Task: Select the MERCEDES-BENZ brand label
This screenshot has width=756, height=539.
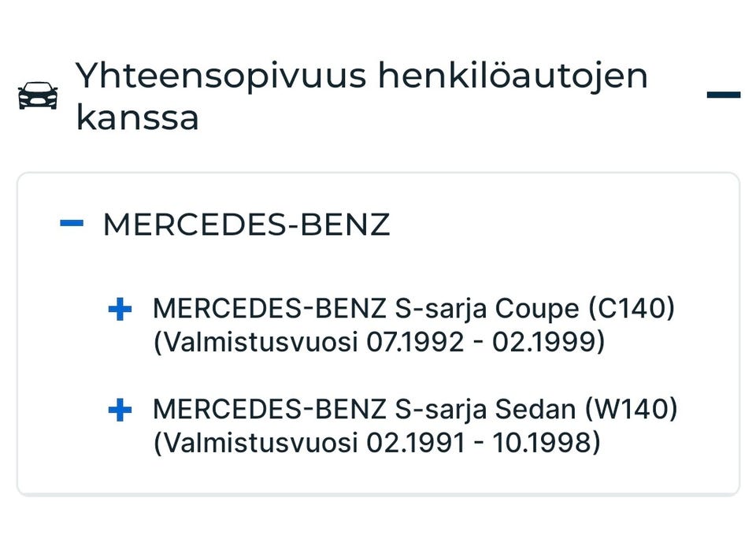Action: pos(246,225)
